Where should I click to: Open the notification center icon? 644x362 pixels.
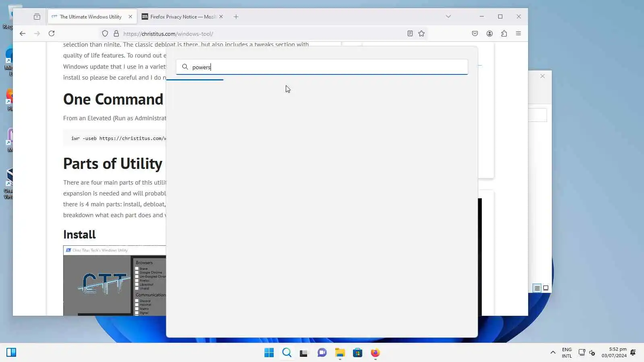coord(633,353)
